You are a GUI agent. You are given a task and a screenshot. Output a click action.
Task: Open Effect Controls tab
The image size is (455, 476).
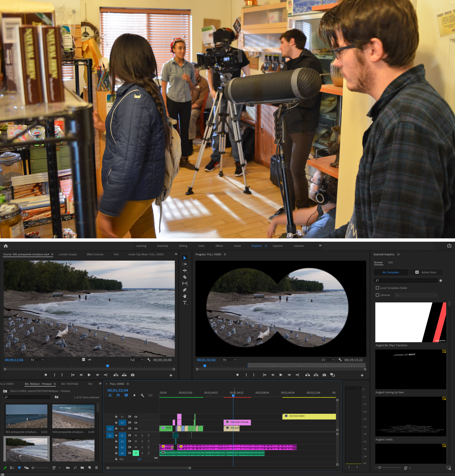[95, 254]
